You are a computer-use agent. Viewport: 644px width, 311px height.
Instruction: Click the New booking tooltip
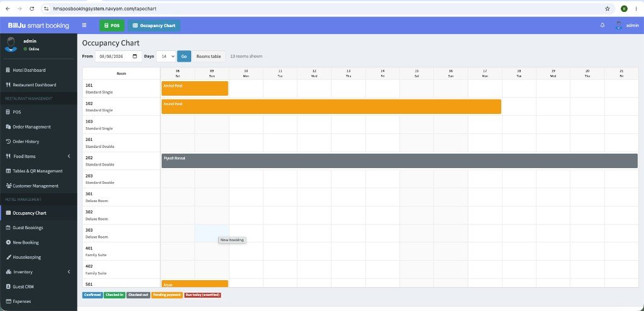232,240
